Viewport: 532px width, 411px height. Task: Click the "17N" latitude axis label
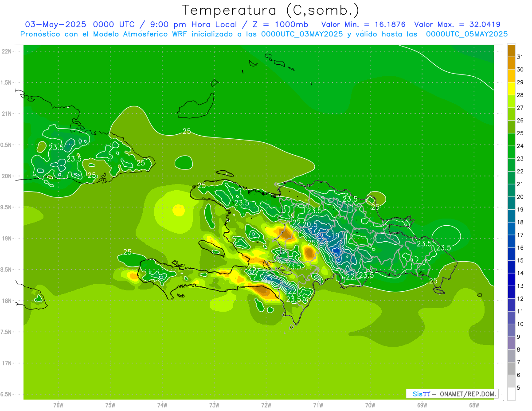pyautogui.click(x=8, y=363)
